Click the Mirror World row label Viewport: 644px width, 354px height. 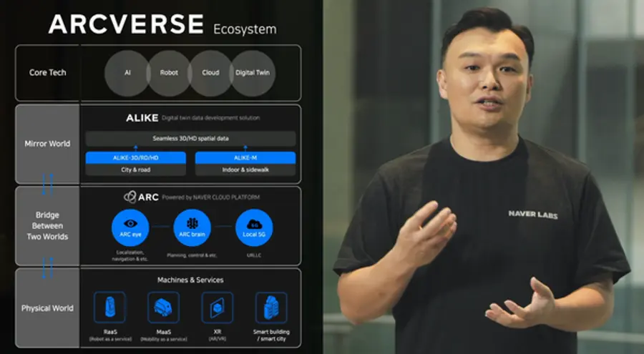47,144
